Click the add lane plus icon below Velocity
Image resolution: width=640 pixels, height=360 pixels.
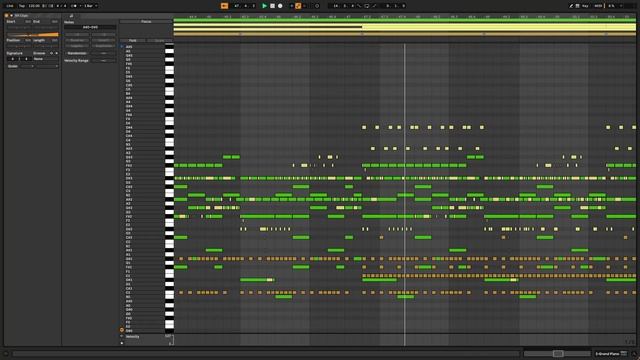tap(122, 343)
